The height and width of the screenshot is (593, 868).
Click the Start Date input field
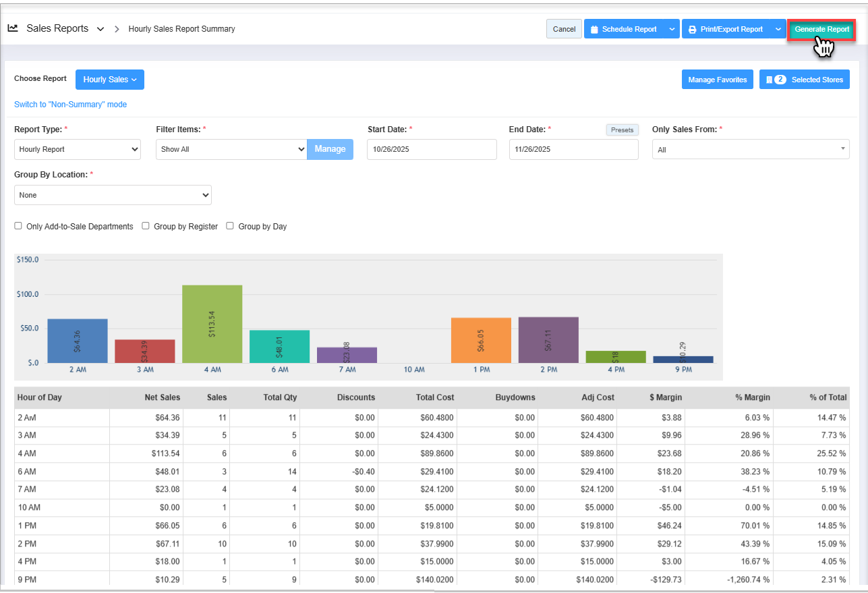pos(432,149)
